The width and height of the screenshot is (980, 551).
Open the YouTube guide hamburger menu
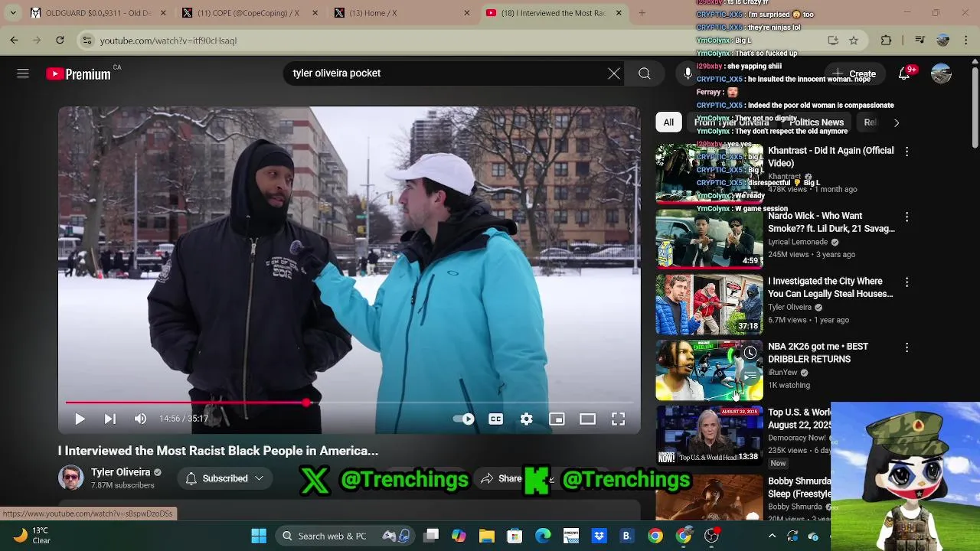[x=23, y=73]
